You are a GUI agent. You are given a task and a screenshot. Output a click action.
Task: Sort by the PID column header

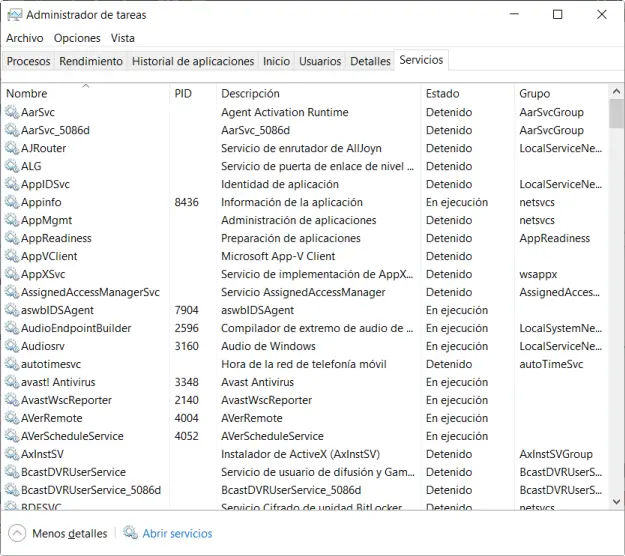tap(183, 93)
